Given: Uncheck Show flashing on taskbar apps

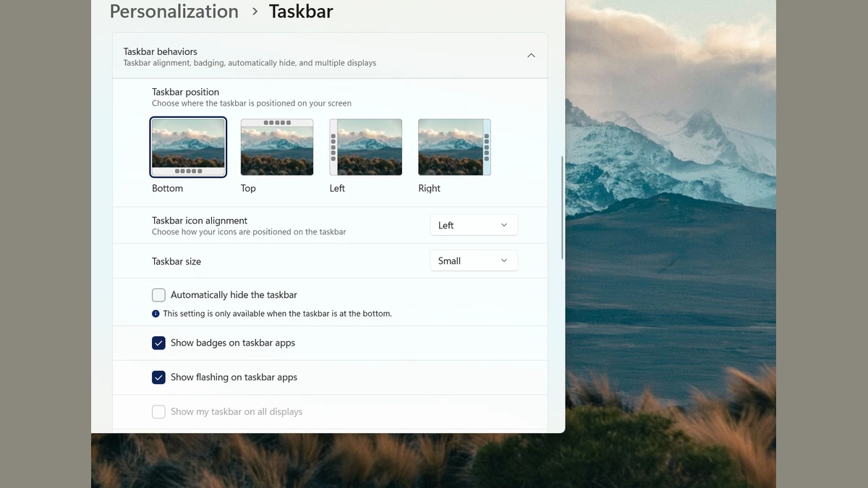Looking at the screenshot, I should [158, 377].
